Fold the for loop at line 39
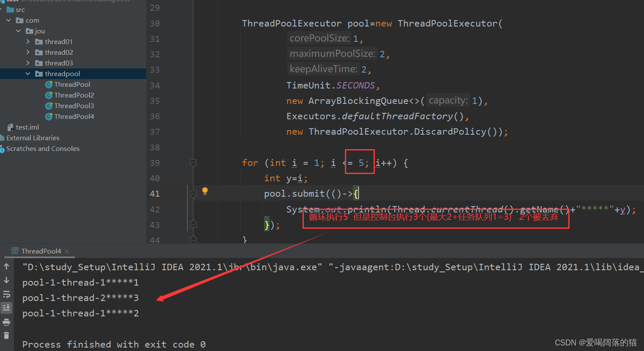 (193, 163)
